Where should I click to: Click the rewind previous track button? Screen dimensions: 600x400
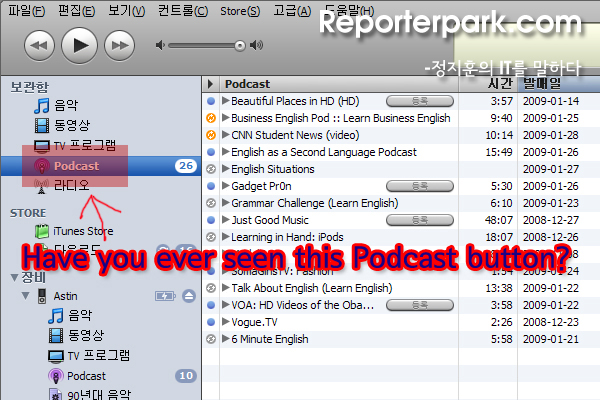click(x=39, y=46)
